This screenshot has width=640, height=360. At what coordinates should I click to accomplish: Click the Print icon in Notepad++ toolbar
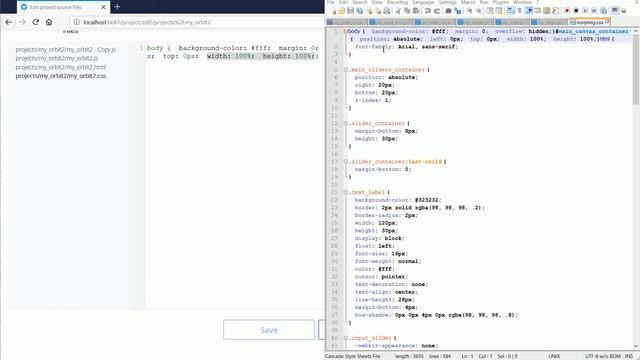pyautogui.click(x=387, y=11)
